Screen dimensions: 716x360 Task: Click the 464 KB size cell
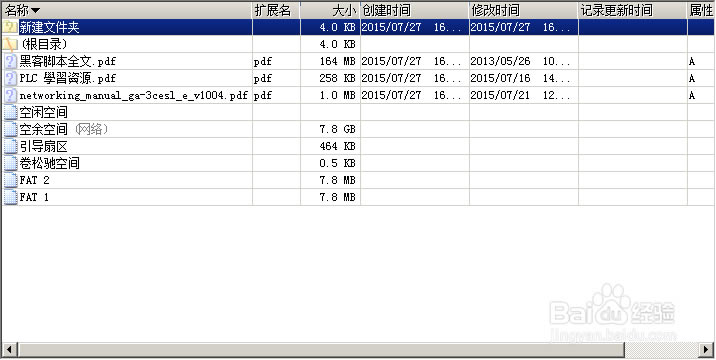point(337,146)
